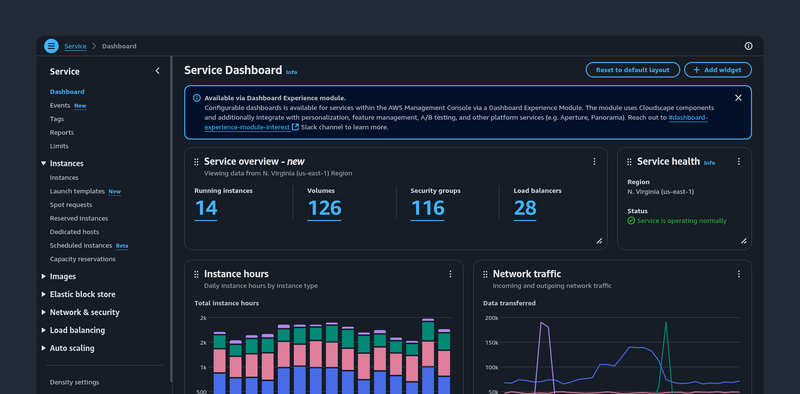
Task: Click the Service breadcrumb link
Action: click(x=75, y=46)
